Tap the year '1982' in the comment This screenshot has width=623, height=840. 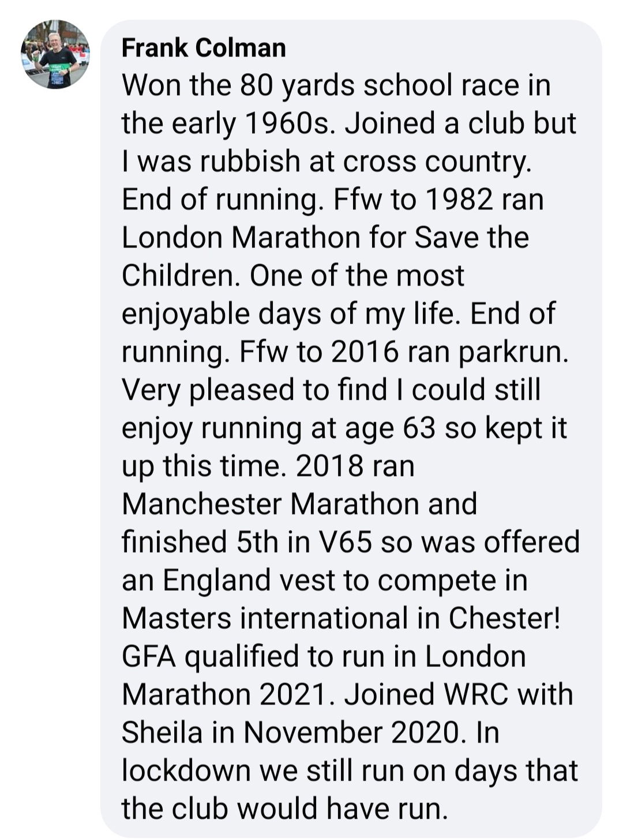click(x=460, y=200)
